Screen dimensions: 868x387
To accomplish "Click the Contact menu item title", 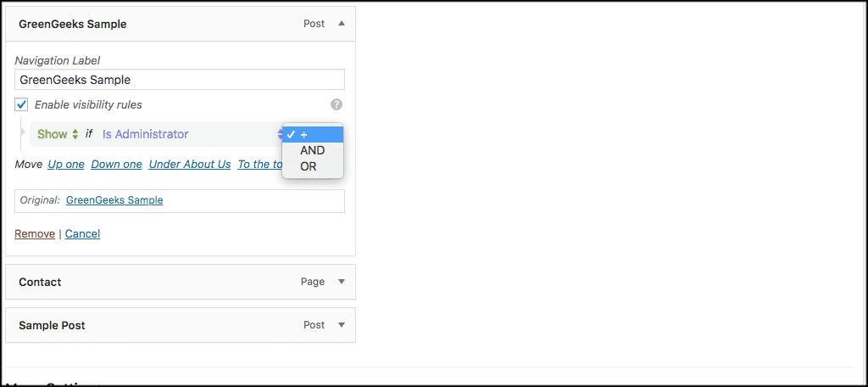I will click(x=40, y=282).
